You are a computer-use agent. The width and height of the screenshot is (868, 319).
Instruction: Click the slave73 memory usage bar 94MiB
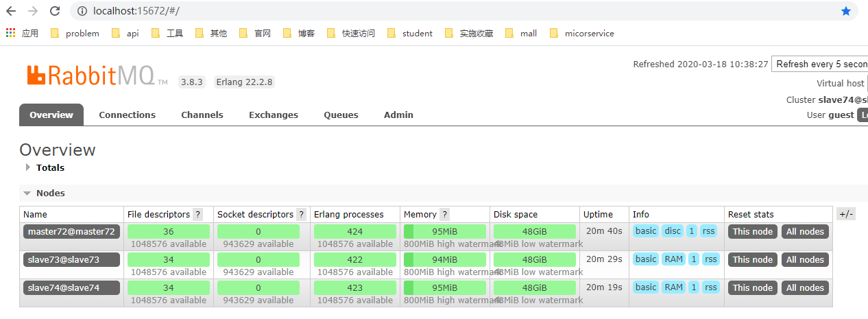tap(445, 259)
